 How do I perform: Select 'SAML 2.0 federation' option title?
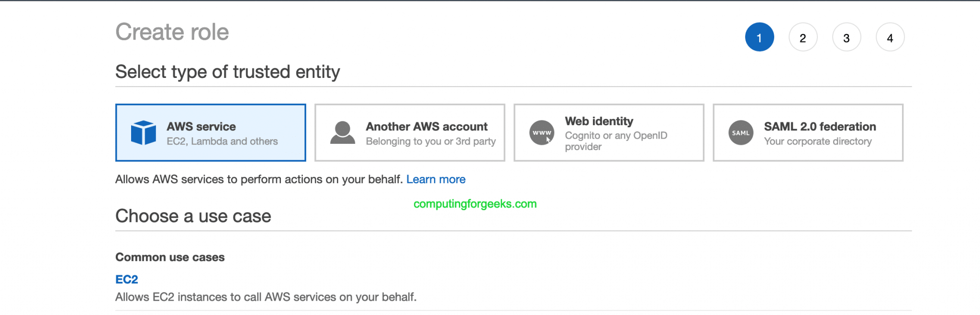pos(820,127)
